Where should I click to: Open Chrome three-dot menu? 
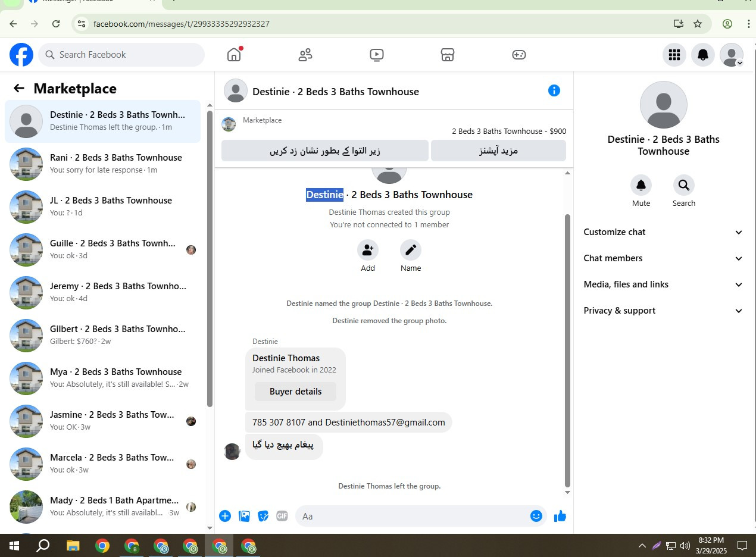tap(749, 24)
